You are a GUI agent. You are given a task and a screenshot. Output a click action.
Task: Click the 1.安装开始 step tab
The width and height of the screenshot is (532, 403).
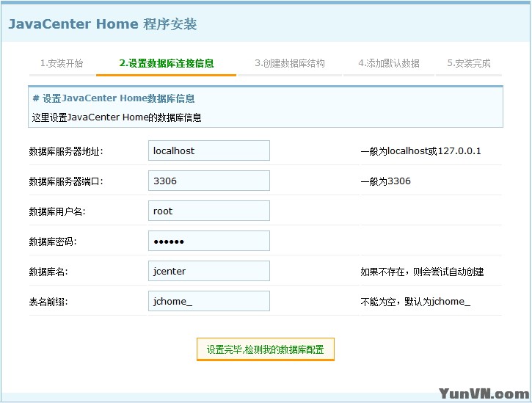pyautogui.click(x=62, y=63)
